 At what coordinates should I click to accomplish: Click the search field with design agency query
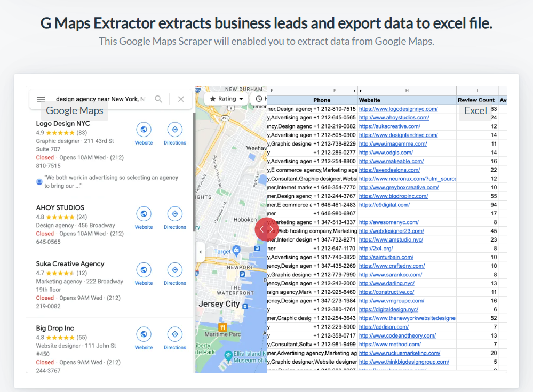(x=100, y=99)
